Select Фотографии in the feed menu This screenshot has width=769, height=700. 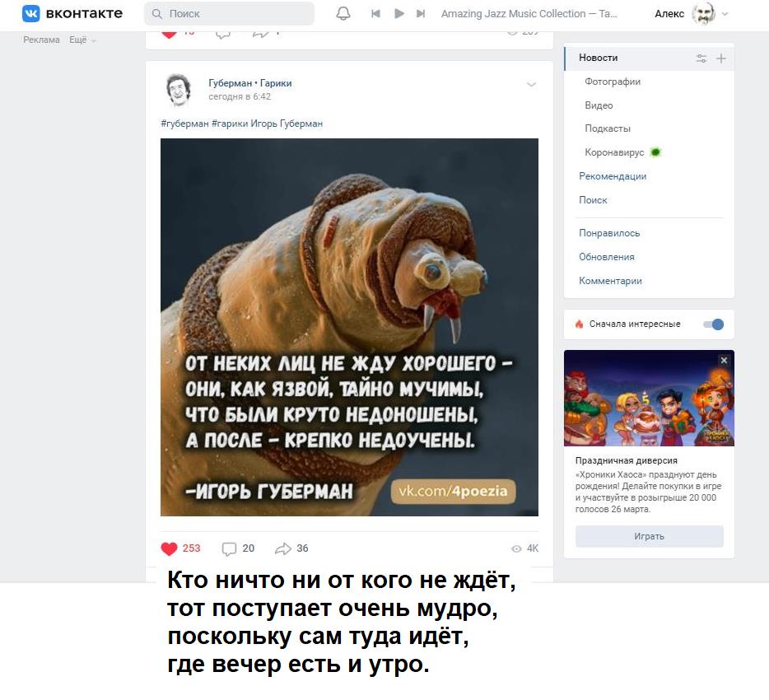point(613,82)
